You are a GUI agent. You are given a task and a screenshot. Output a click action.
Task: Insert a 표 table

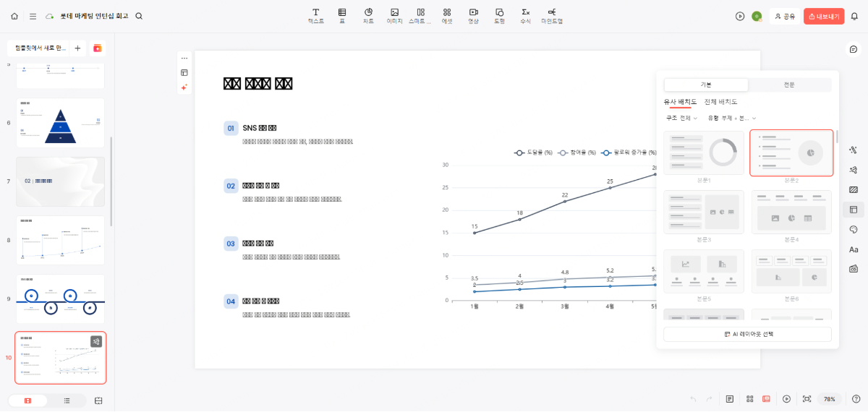[341, 16]
